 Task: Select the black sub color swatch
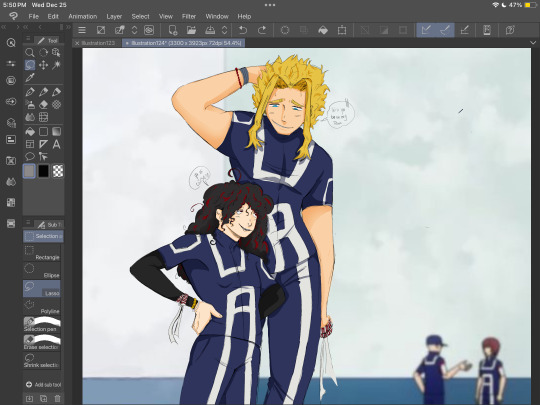43,171
